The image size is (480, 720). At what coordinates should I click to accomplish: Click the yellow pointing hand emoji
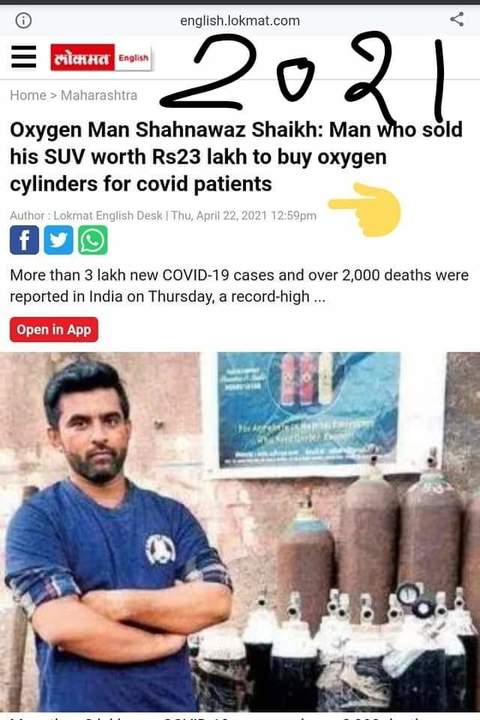click(365, 209)
